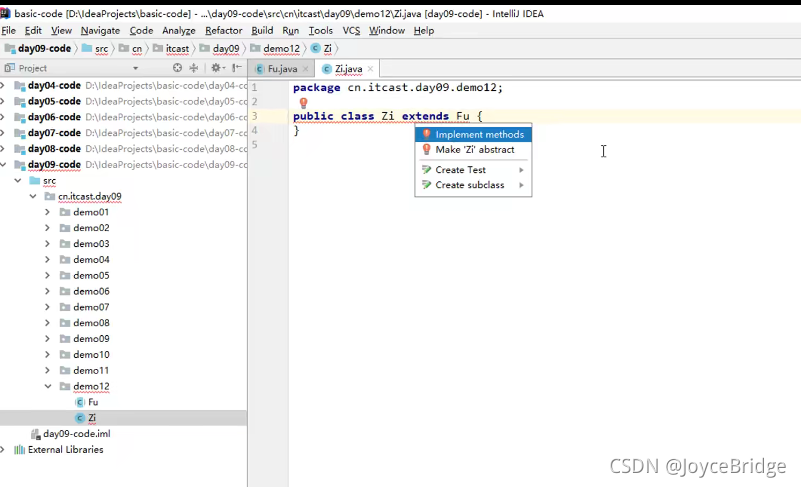The image size is (801, 487).
Task: Switch to the Fu.java tab
Action: click(x=282, y=68)
